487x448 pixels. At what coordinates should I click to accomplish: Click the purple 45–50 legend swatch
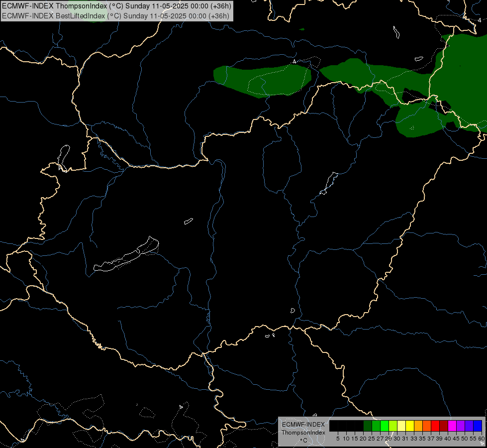461,426
